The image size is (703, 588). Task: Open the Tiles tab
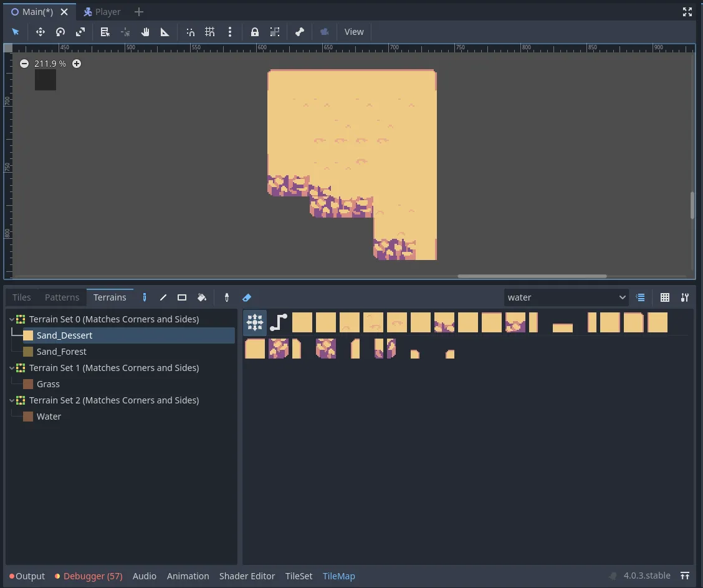(x=22, y=297)
